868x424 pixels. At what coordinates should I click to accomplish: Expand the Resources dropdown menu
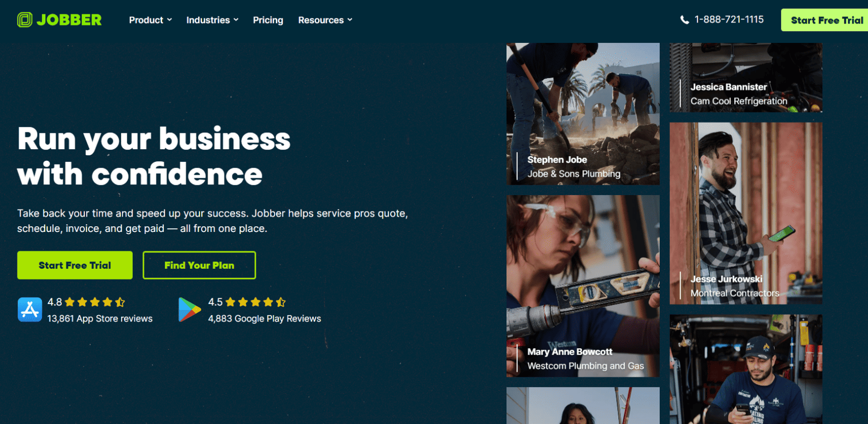tap(325, 20)
